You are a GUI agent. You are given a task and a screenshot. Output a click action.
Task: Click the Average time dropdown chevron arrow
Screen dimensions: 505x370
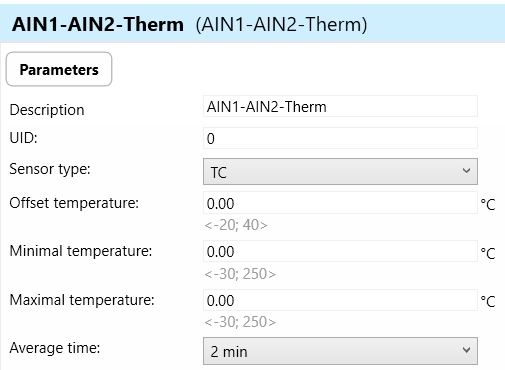coord(466,350)
